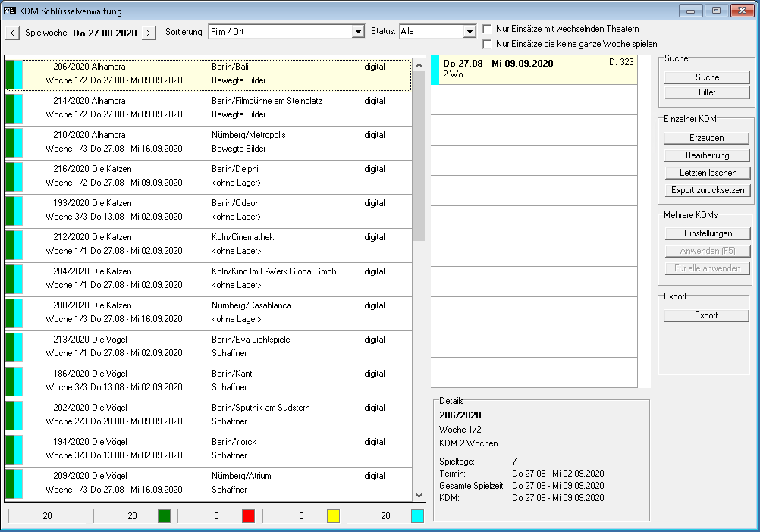Expand the Status 'Alle' dropdown
Image resolution: width=760 pixels, height=532 pixels.
pyautogui.click(x=470, y=32)
